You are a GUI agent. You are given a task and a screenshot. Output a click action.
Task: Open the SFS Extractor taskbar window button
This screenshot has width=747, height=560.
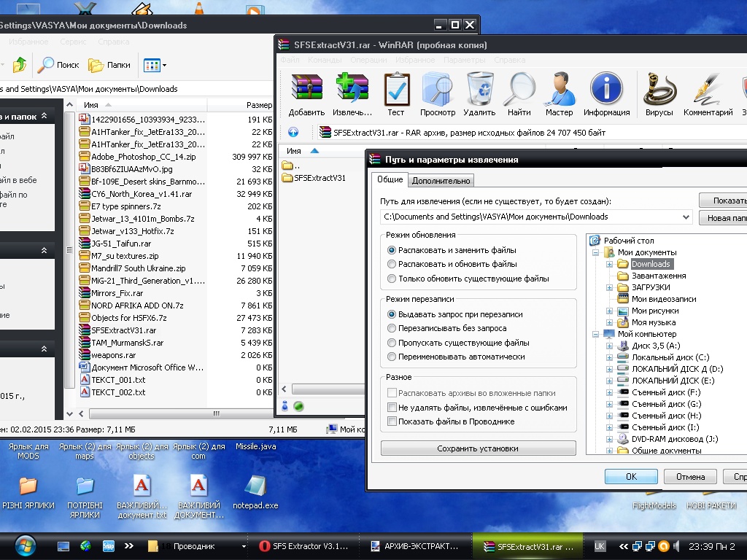tap(305, 546)
